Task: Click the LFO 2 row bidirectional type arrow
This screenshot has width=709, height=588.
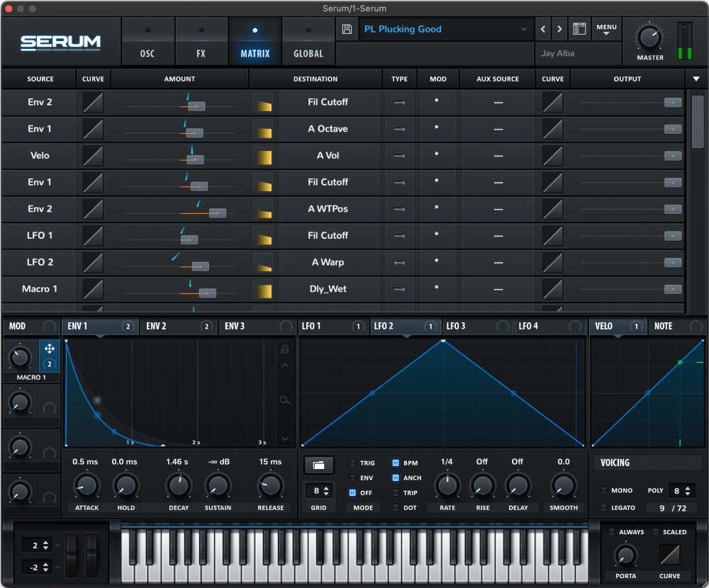Action: pos(399,263)
